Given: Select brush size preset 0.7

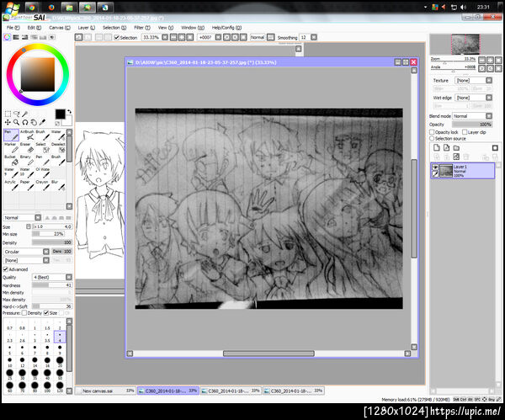Looking at the screenshot, I should pyautogui.click(x=9, y=325).
